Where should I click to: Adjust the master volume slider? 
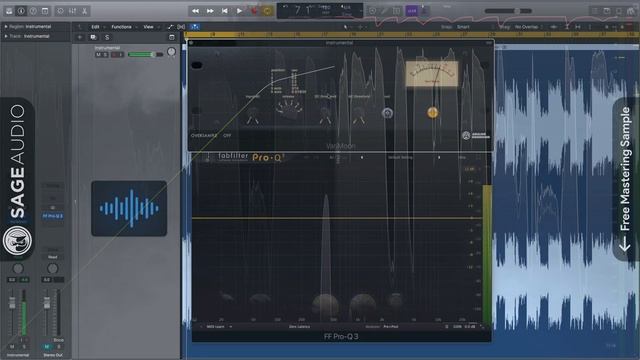(508, 11)
